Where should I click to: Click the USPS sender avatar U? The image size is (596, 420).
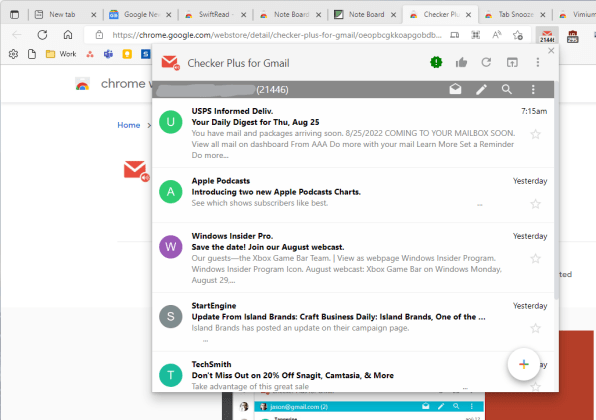(x=171, y=122)
